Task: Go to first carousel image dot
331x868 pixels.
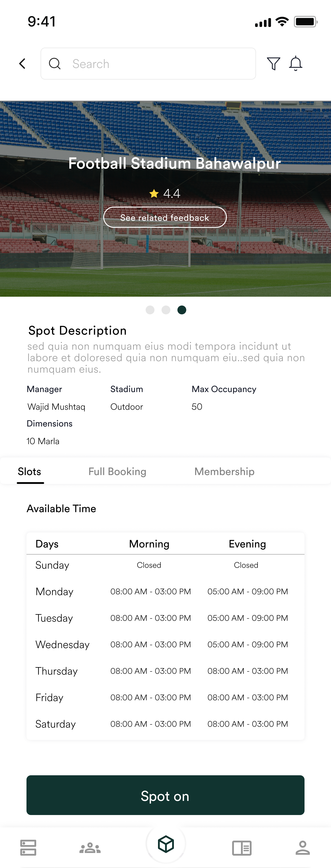Action: click(150, 310)
